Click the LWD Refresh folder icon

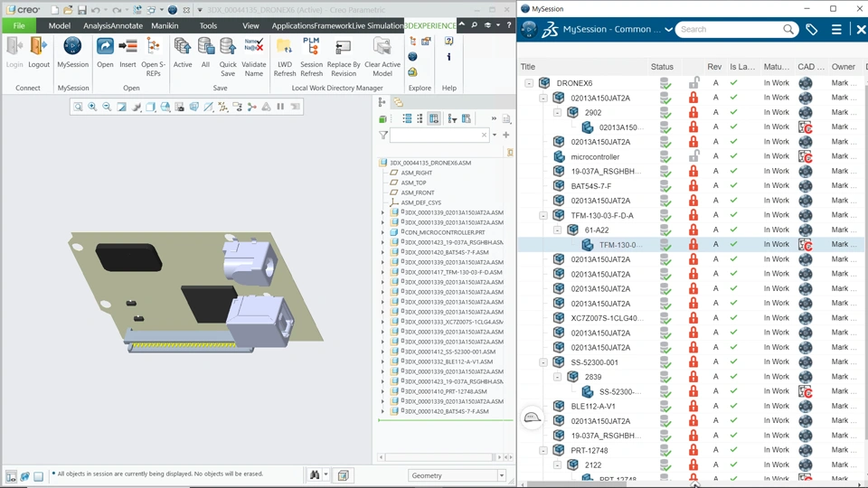pos(285,46)
